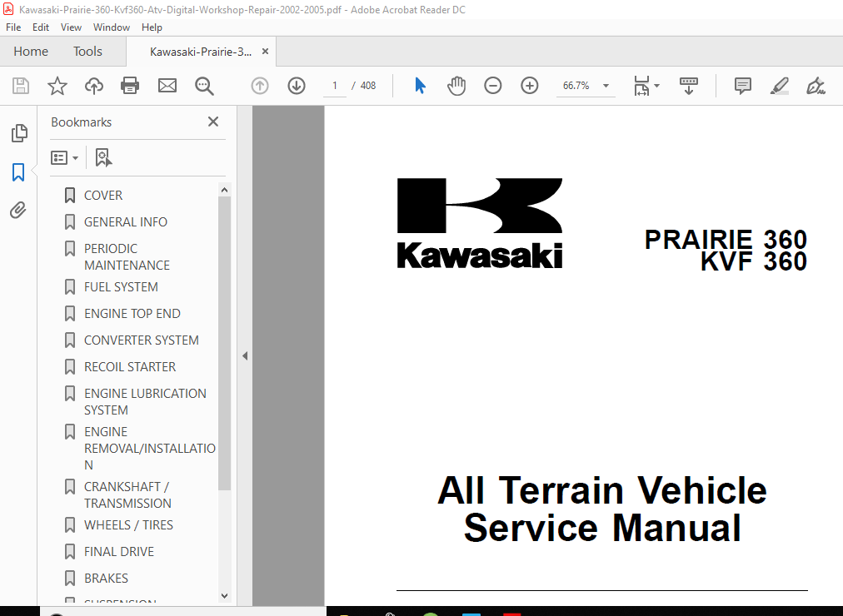843x616 pixels.
Task: Click the scrolling mode toolbar icon
Action: tap(689, 86)
